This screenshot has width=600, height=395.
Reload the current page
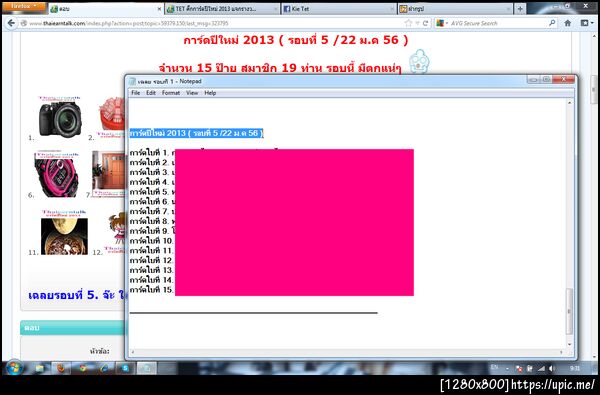(425, 23)
